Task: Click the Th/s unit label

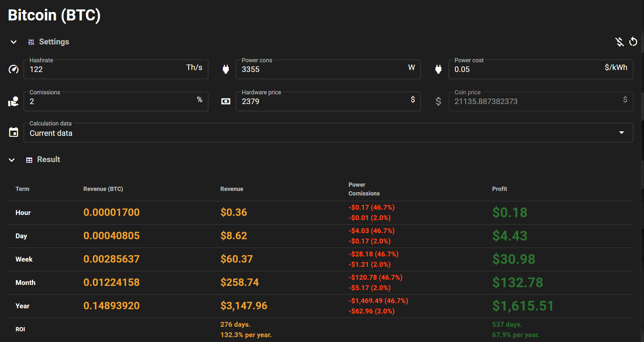Action: [x=194, y=67]
